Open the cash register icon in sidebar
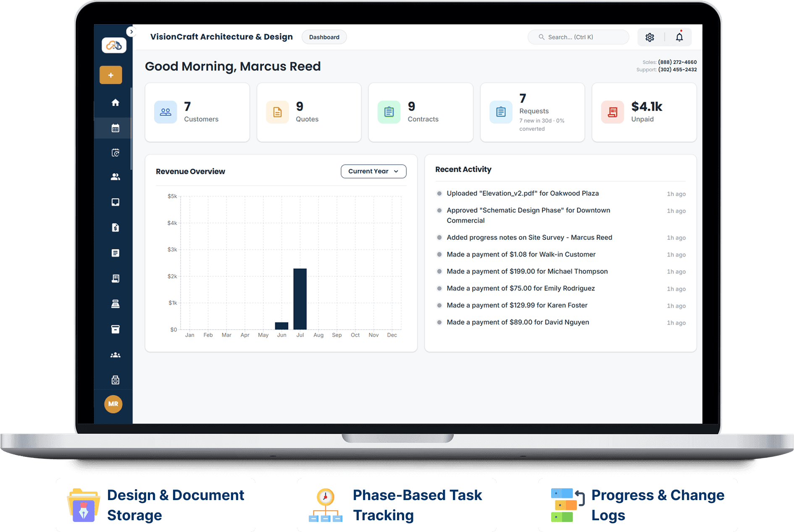 [115, 304]
